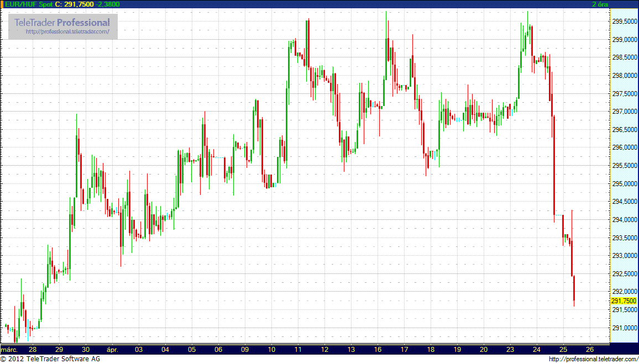Click the 291,5000 price axis label
The height and width of the screenshot is (364, 639).
(625, 310)
